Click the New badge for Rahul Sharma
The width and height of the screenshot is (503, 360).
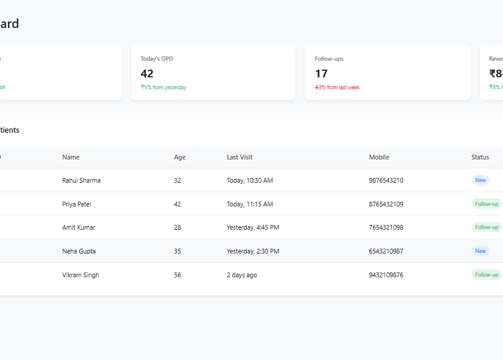coord(480,180)
